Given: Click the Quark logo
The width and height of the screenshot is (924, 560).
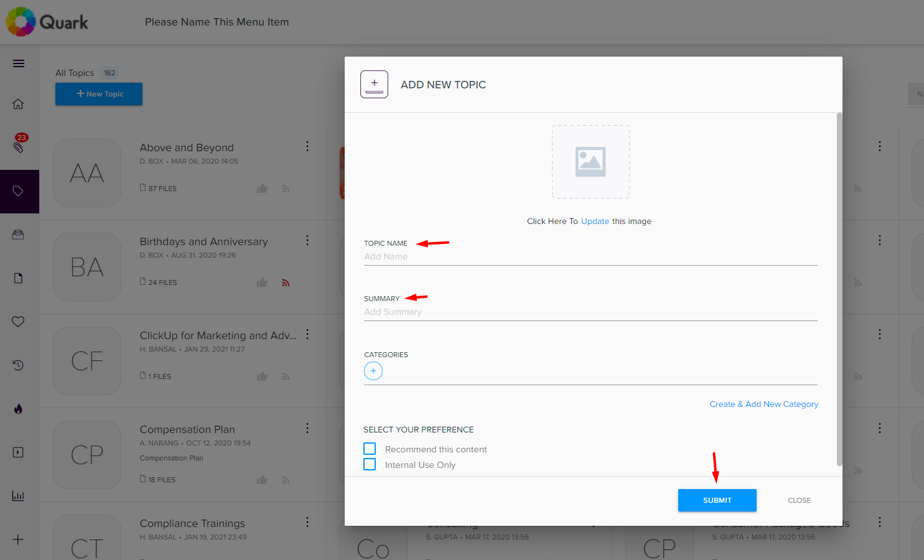Looking at the screenshot, I should pyautogui.click(x=47, y=22).
